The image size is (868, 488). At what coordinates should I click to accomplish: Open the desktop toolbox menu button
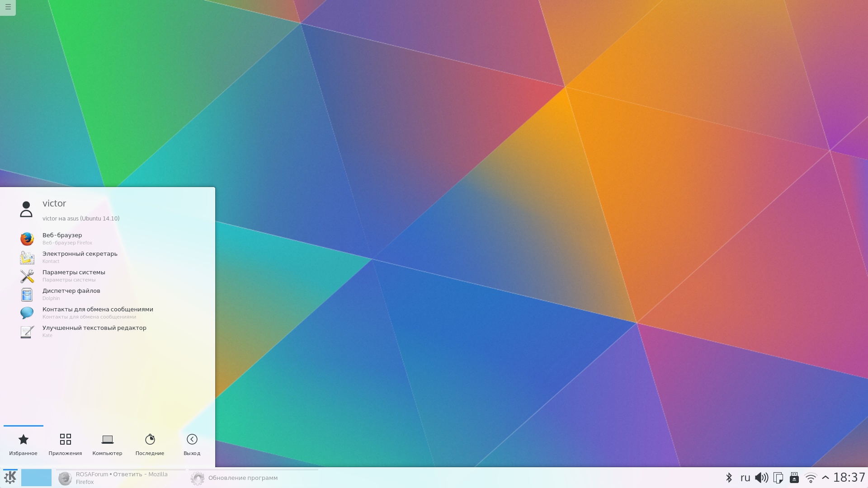pyautogui.click(x=8, y=7)
